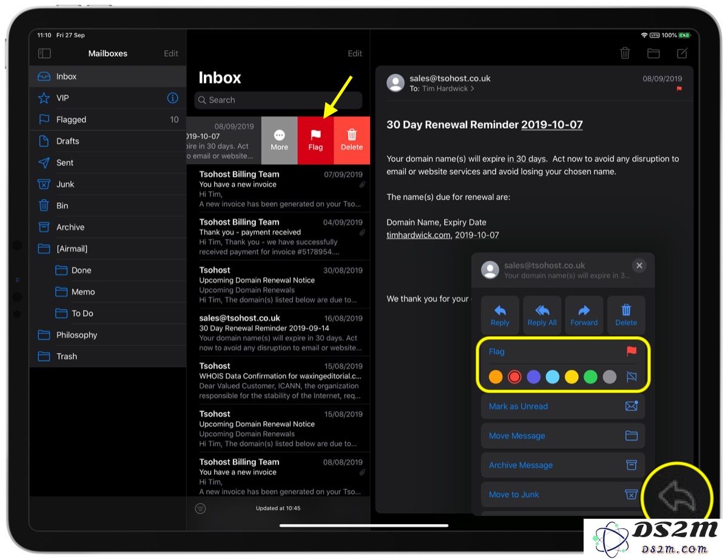This screenshot has width=728, height=560.
Task: Click the Flag row in the popup
Action: pyautogui.click(x=563, y=352)
